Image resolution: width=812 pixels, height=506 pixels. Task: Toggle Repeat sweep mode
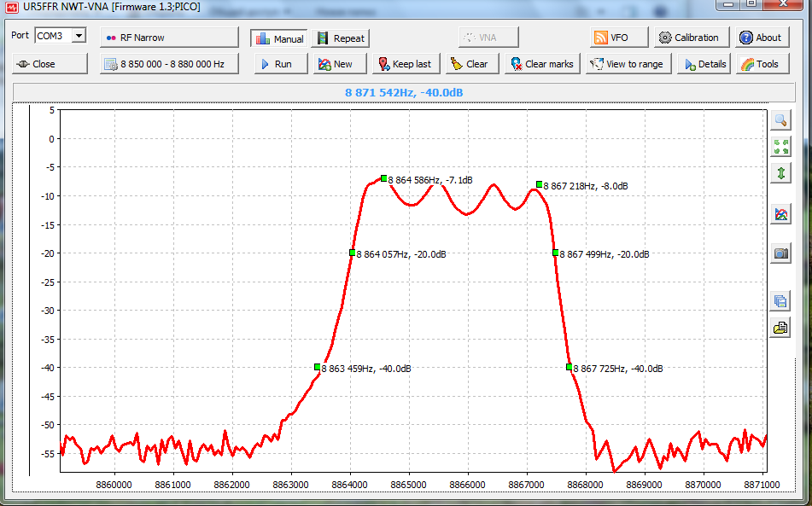click(x=341, y=38)
